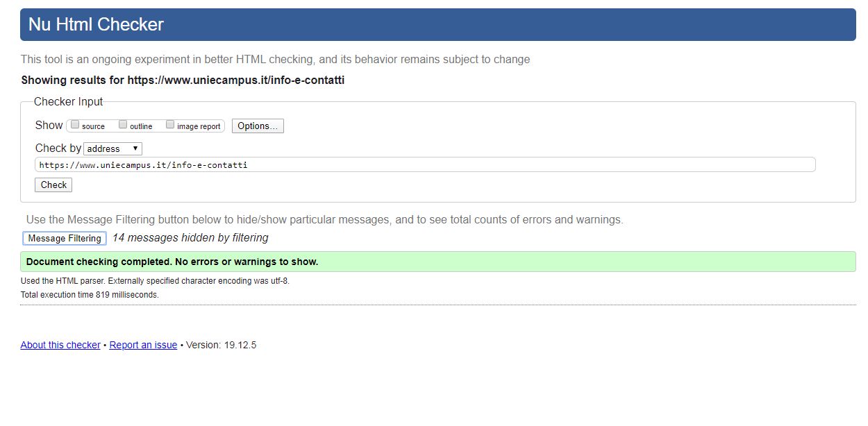868x426 pixels.
Task: Open the Options… button
Action: click(x=258, y=126)
